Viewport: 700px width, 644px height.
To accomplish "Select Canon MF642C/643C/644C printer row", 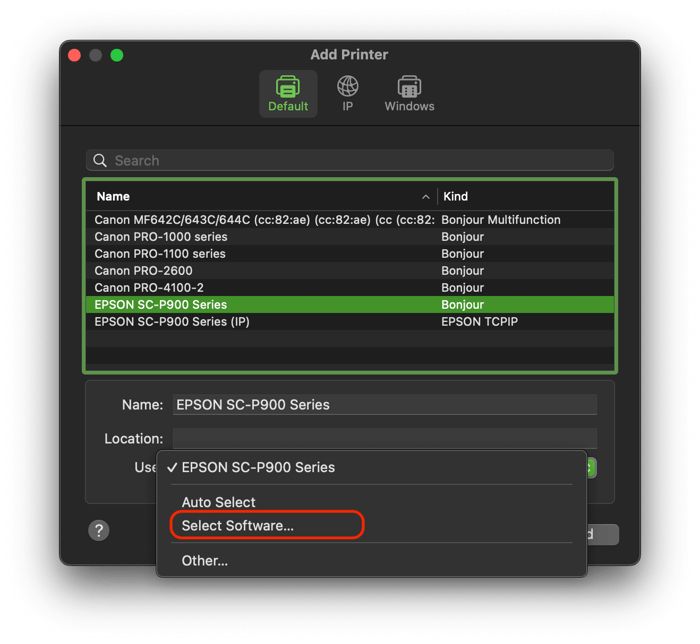I will click(350, 220).
